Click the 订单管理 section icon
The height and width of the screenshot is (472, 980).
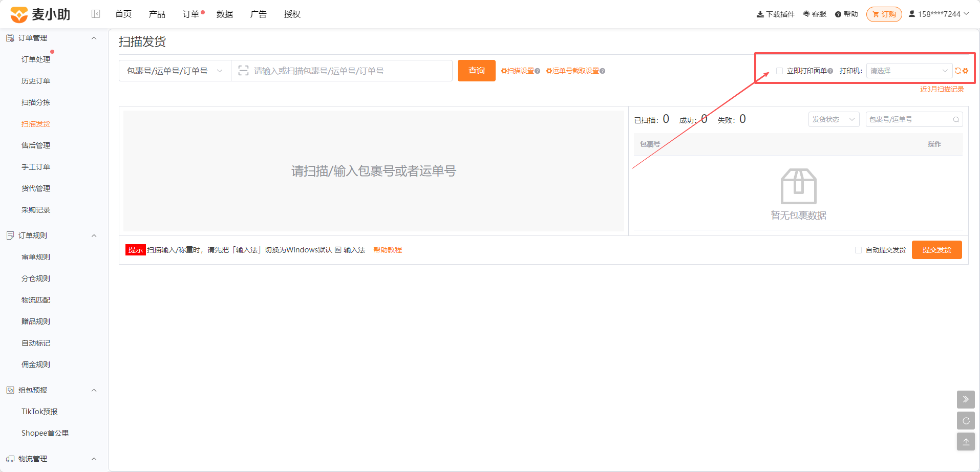pos(10,38)
